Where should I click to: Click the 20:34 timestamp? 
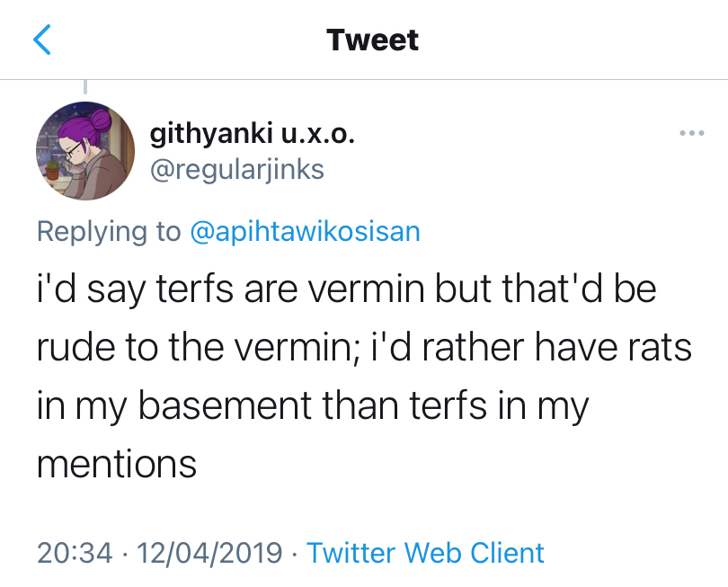click(75, 551)
